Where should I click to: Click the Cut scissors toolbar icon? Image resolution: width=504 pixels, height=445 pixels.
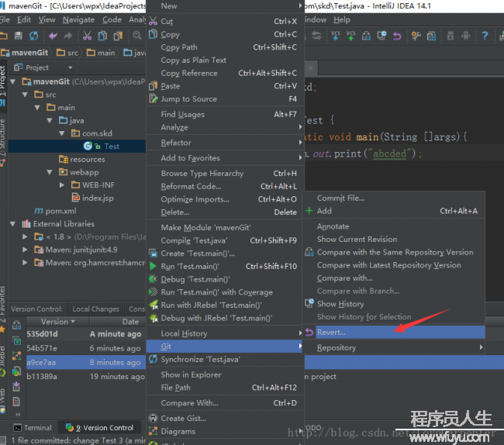pyautogui.click(x=87, y=36)
